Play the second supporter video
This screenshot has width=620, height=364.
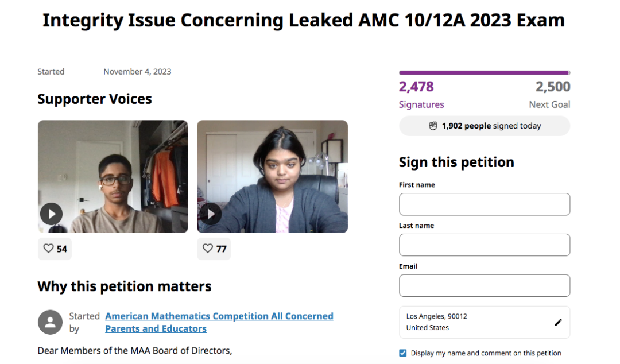pyautogui.click(x=211, y=214)
